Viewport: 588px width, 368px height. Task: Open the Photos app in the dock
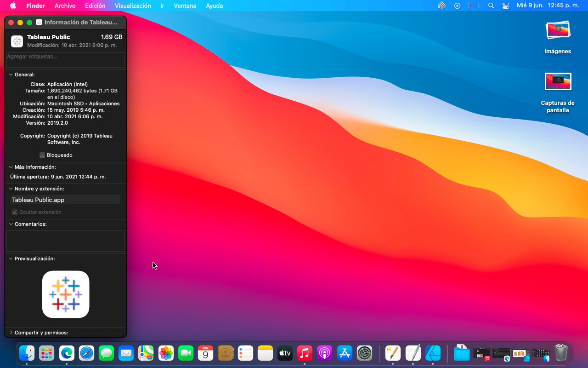tap(166, 353)
